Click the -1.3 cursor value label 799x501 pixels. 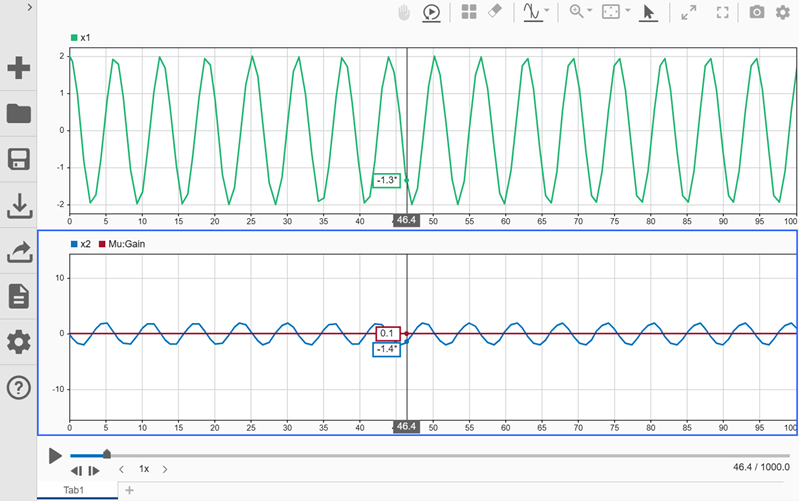(386, 180)
